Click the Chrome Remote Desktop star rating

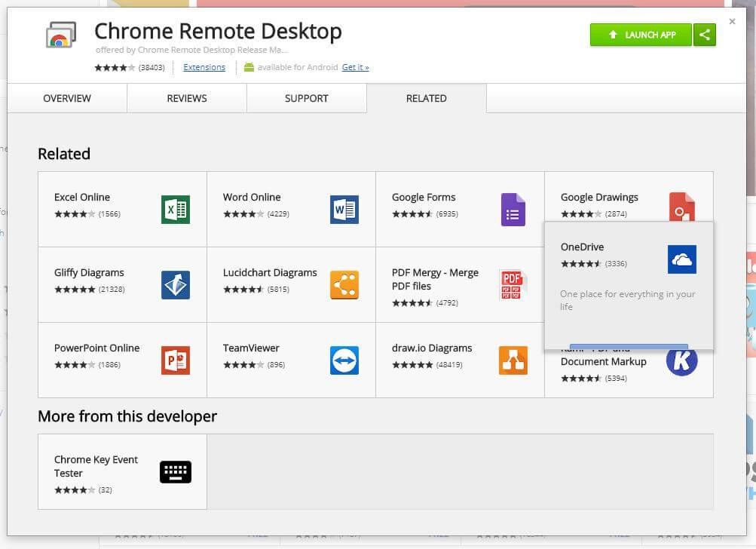[x=115, y=68]
